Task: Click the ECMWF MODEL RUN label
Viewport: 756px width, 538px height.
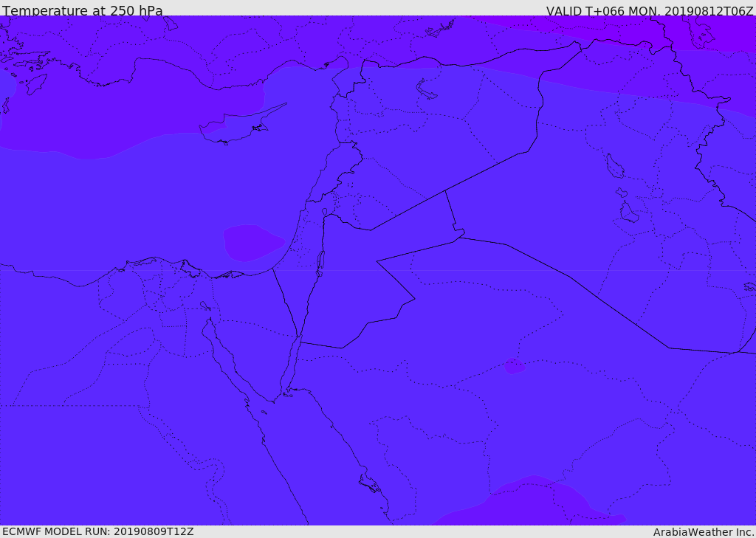Action: point(98,531)
